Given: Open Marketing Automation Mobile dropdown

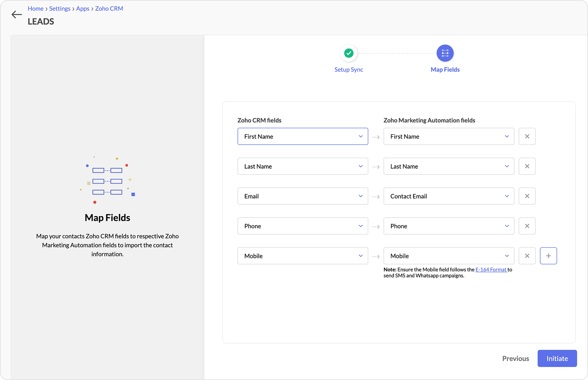Looking at the screenshot, I should pos(449,256).
